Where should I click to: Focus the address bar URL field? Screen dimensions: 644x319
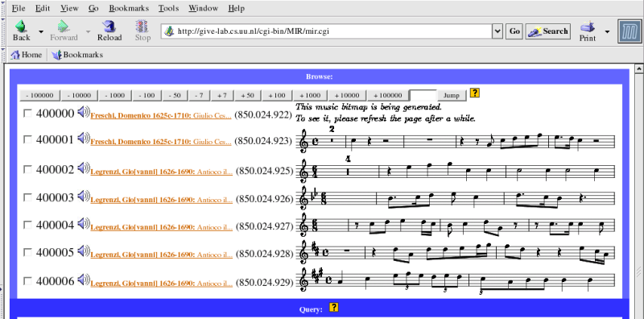(328, 31)
